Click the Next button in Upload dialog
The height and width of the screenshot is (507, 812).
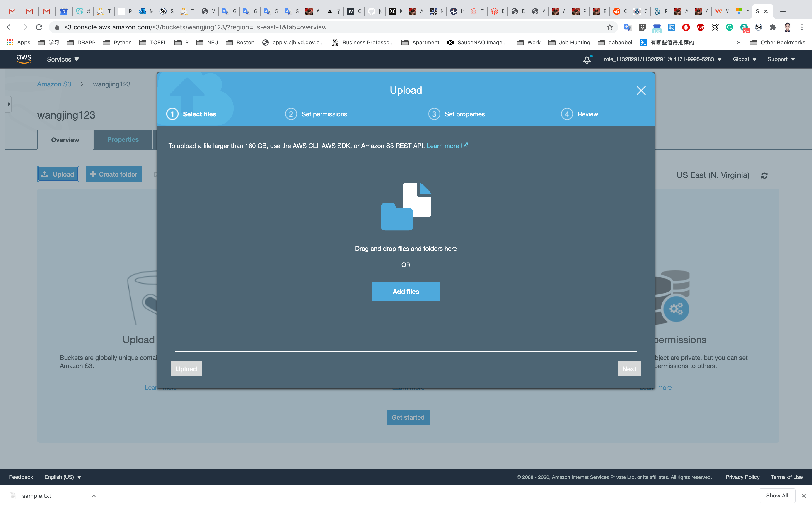coord(629,369)
